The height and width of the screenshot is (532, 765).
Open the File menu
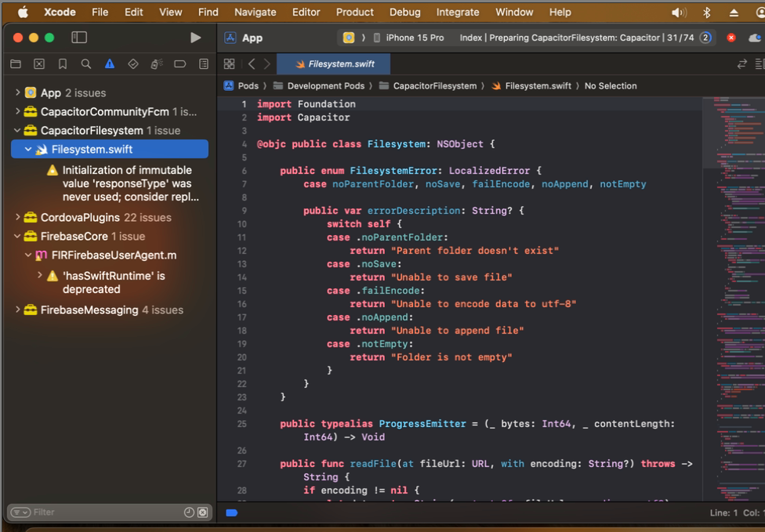pos(100,13)
